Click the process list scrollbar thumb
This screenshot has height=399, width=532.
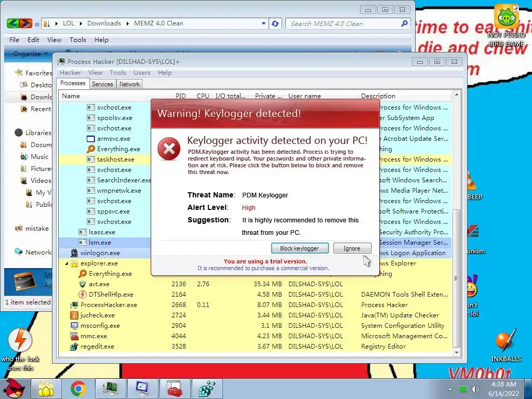457,277
